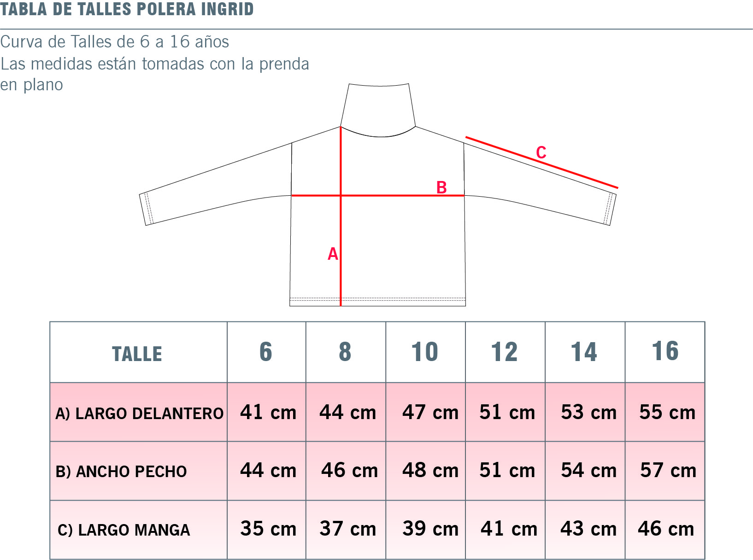The height and width of the screenshot is (560, 753).
Task: Click the title 'TABLA DE TALLES POLERA INGRID'
Action: pos(127,9)
